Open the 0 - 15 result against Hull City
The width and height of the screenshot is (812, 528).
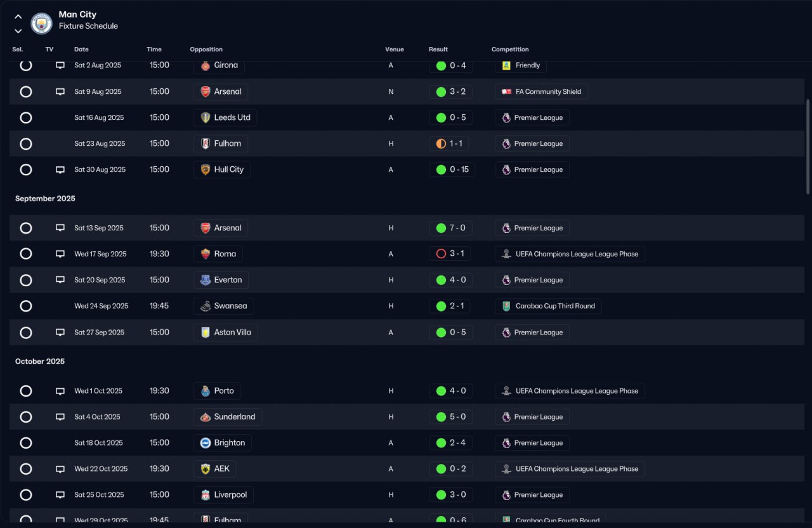tap(452, 169)
